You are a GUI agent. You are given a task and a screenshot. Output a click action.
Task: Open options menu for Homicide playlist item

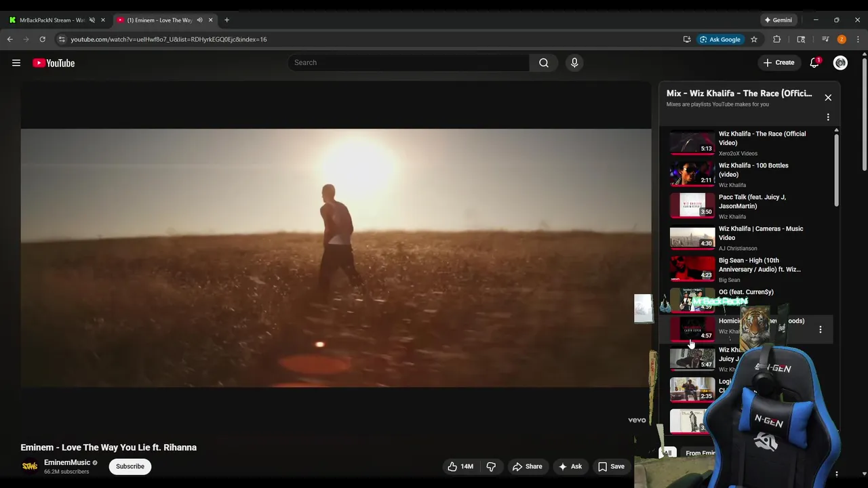(x=821, y=329)
